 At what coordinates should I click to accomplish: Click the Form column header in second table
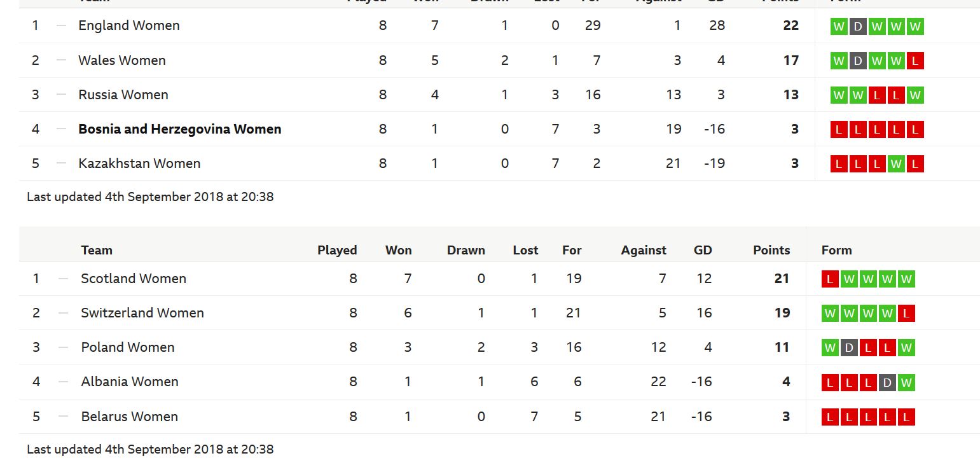(x=836, y=250)
